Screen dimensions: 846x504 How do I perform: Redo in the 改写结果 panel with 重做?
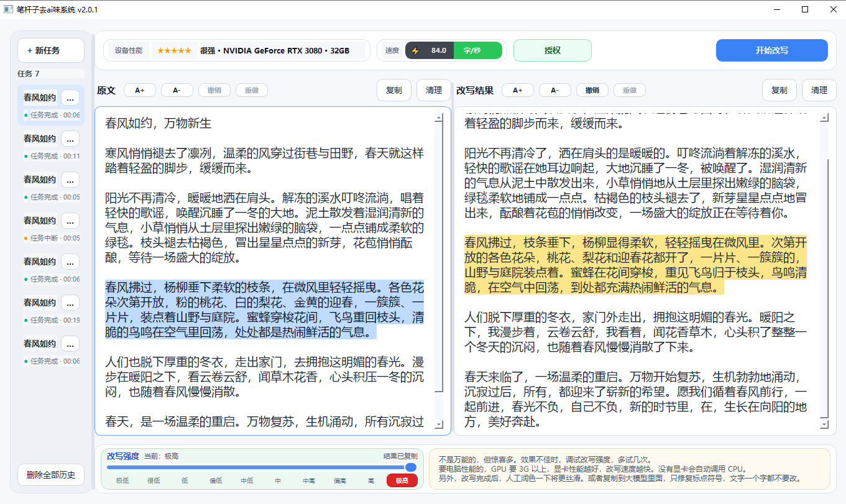(630, 90)
